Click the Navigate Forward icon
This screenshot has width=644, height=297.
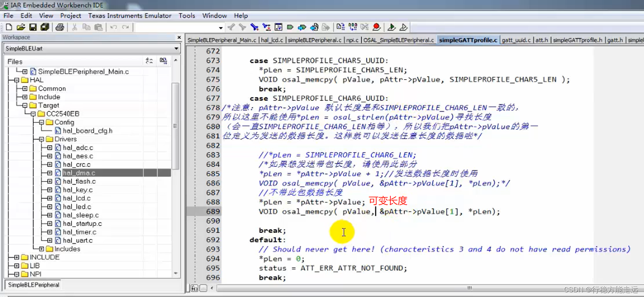point(326,27)
